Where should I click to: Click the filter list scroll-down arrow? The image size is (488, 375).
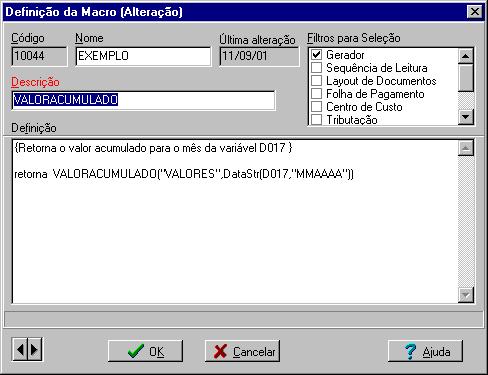(x=466, y=117)
